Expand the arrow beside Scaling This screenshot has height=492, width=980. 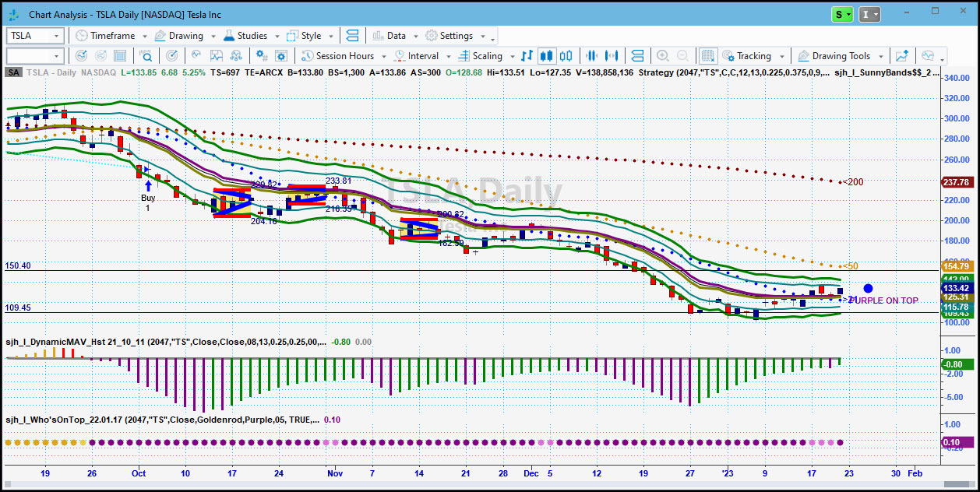click(511, 56)
